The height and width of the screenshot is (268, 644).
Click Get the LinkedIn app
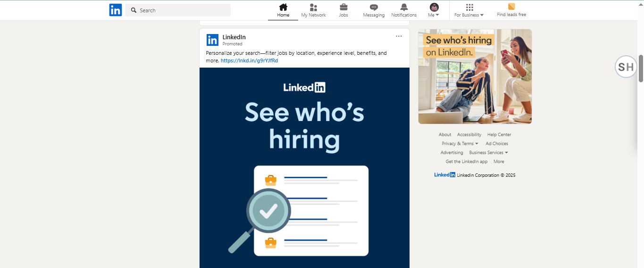tap(466, 162)
